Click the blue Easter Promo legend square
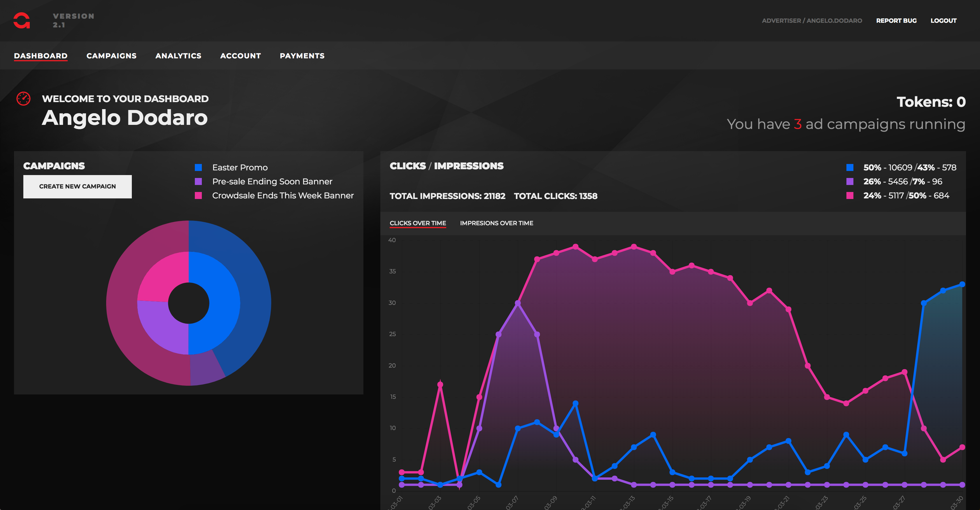Viewport: 980px width, 510px height. coord(198,167)
